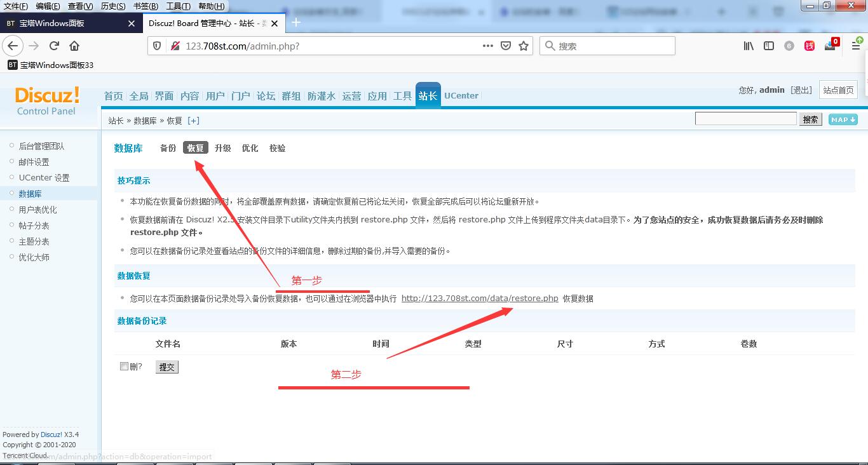The height and width of the screenshot is (465, 868).
Task: Open the 应用 section
Action: 377,96
